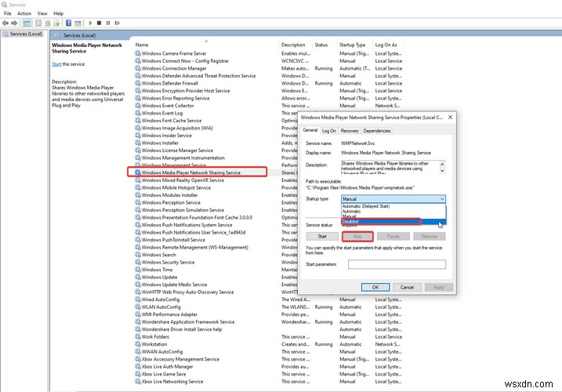Select the Xbox Live Auth Manager row
This screenshot has height=392, width=562.
tap(269, 367)
